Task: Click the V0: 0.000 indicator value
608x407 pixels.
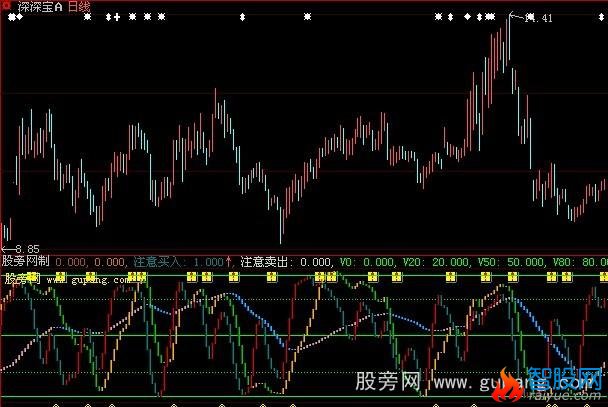Action: [x=367, y=262]
